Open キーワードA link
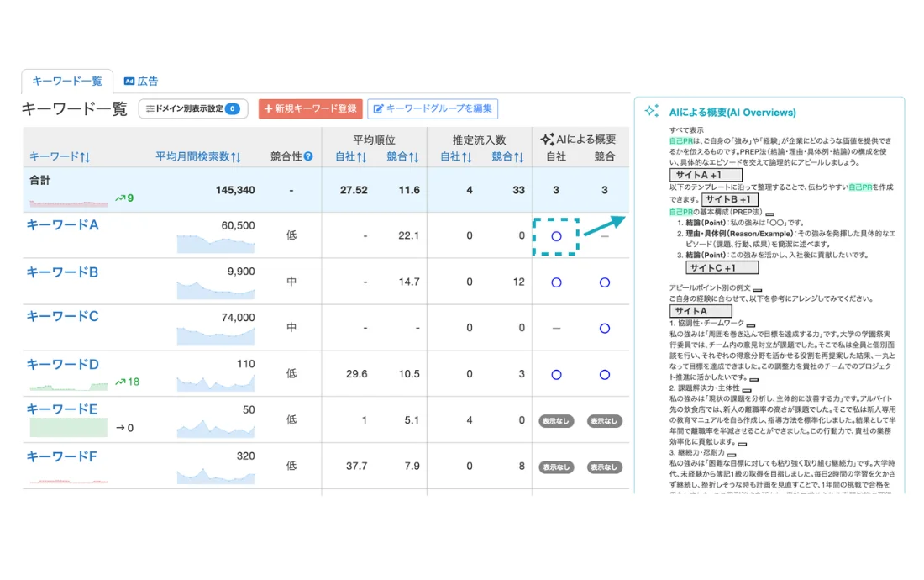Image resolution: width=924 pixels, height=580 pixels. tap(62, 225)
